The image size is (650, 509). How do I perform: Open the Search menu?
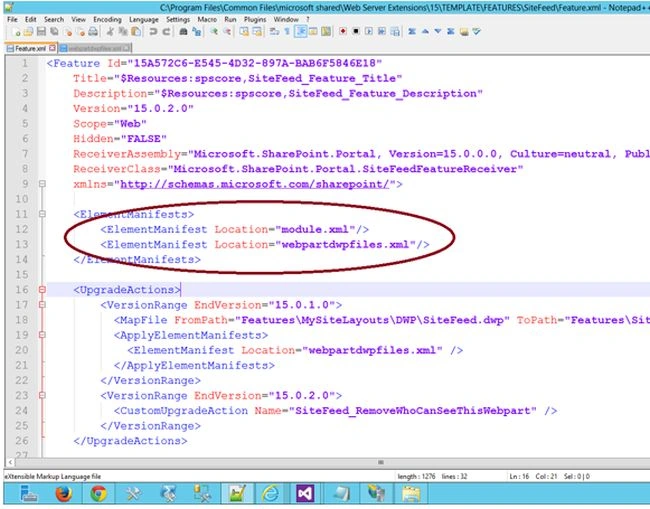coord(54,19)
